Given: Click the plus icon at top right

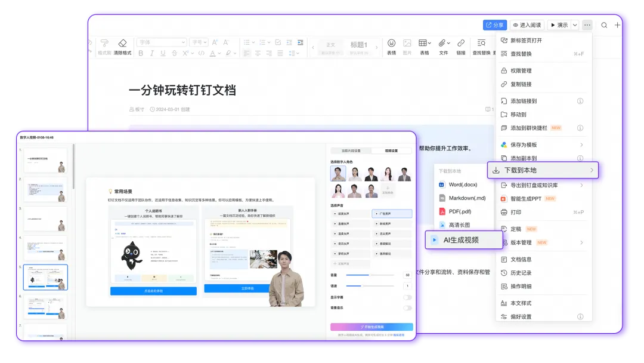Looking at the screenshot, I should coord(617,25).
